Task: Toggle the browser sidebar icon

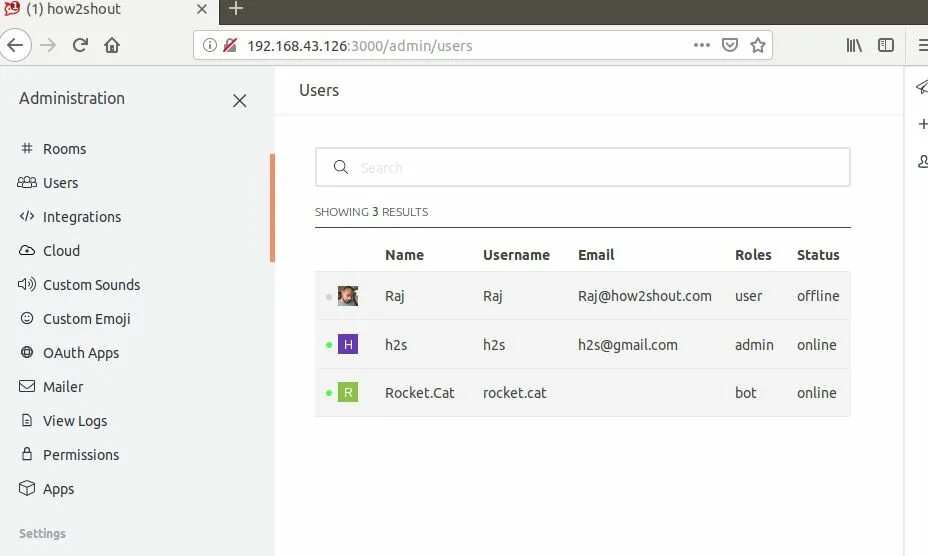Action: click(885, 45)
